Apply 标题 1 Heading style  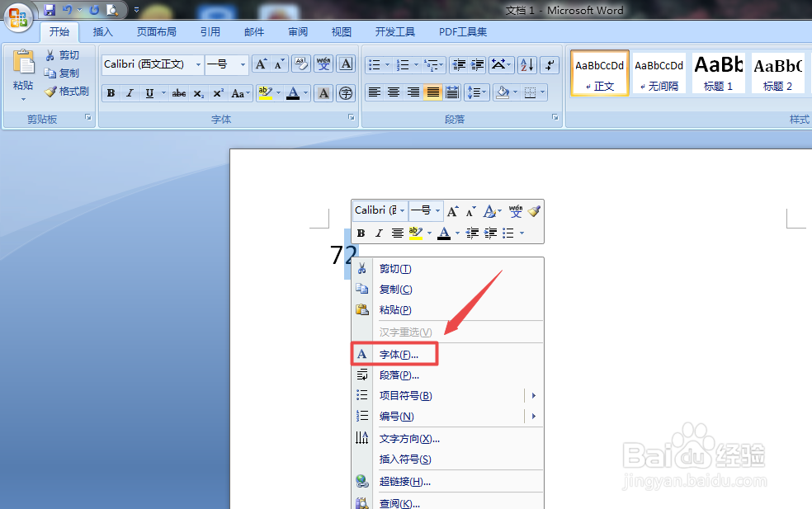coord(718,73)
